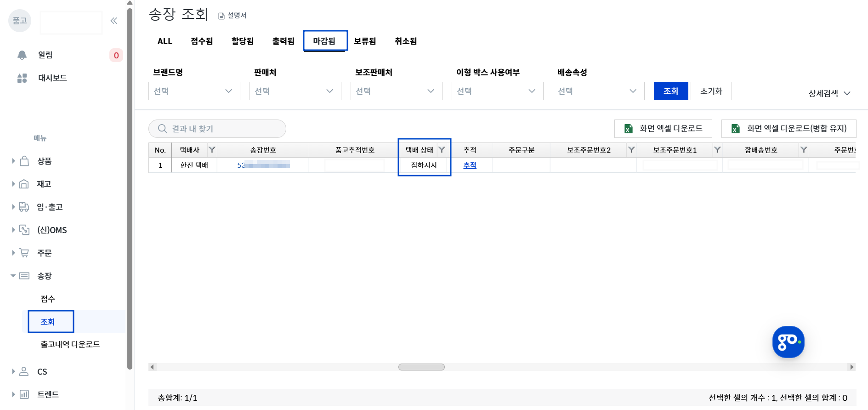Click the (신)OMS icon

(24, 230)
